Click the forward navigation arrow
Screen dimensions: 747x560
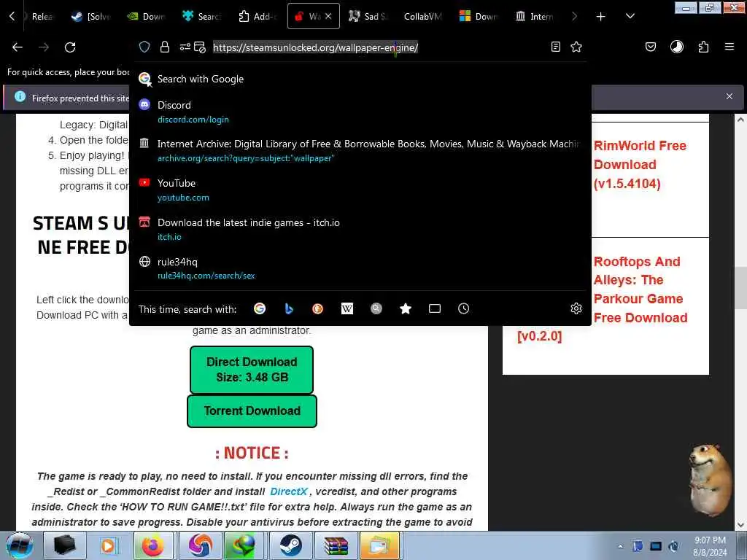click(44, 47)
